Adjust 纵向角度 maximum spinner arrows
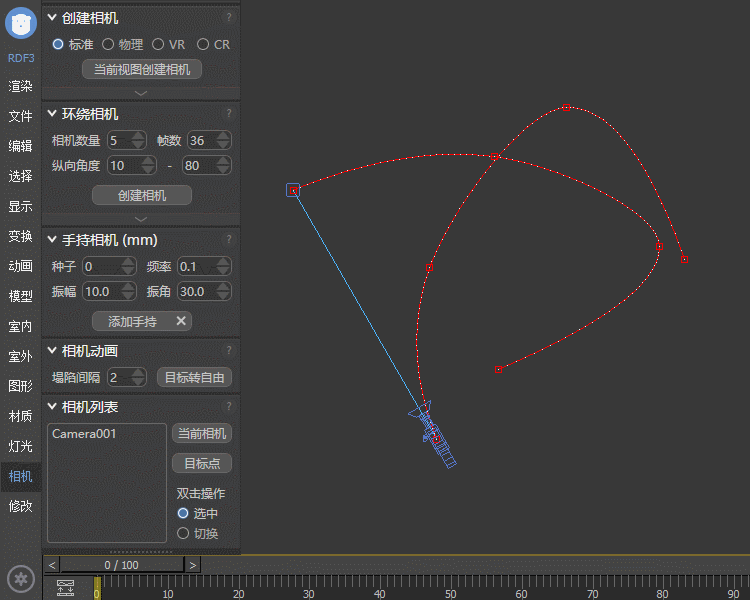Image resolution: width=750 pixels, height=600 pixels. coord(223,166)
